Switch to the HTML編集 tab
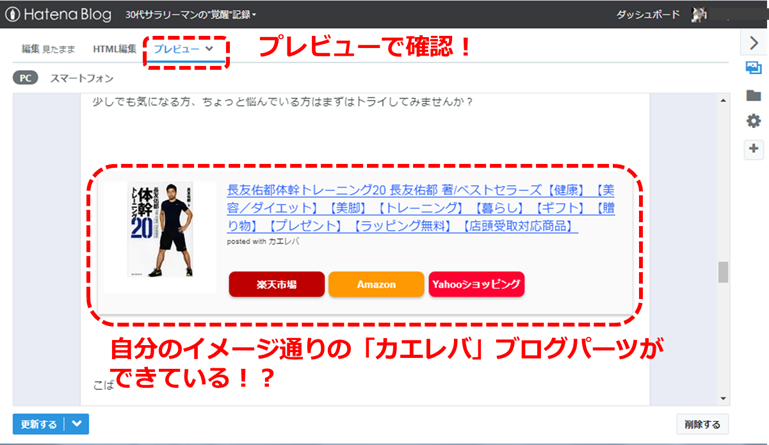Image resolution: width=769 pixels, height=445 pixels. pos(115,49)
